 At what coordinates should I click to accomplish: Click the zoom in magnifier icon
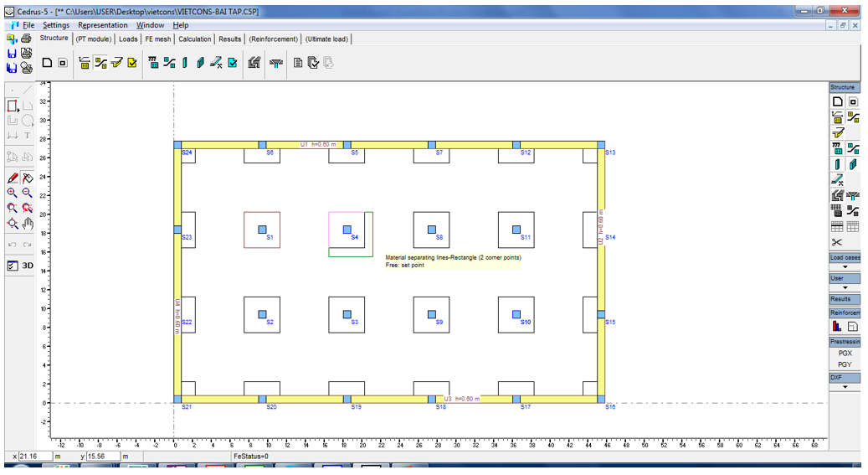pyautogui.click(x=13, y=193)
